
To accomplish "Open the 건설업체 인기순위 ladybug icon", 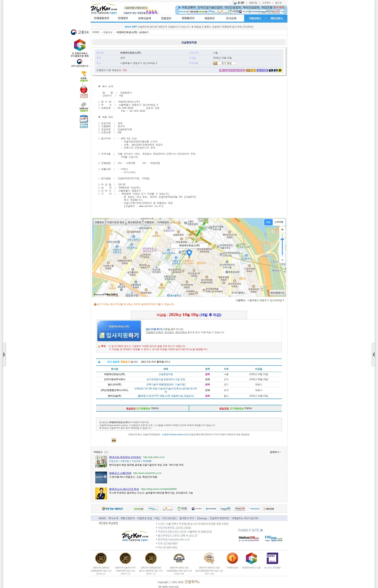I will (x=84, y=91).
